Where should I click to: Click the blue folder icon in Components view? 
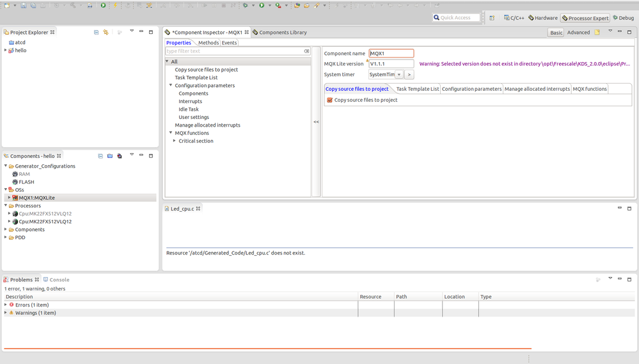110,155
